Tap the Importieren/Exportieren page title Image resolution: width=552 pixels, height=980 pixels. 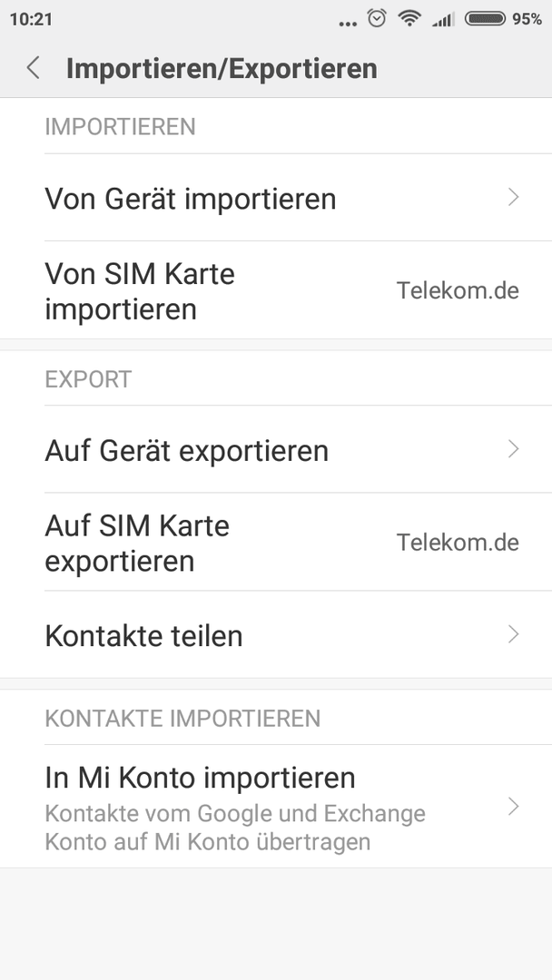pos(222,69)
